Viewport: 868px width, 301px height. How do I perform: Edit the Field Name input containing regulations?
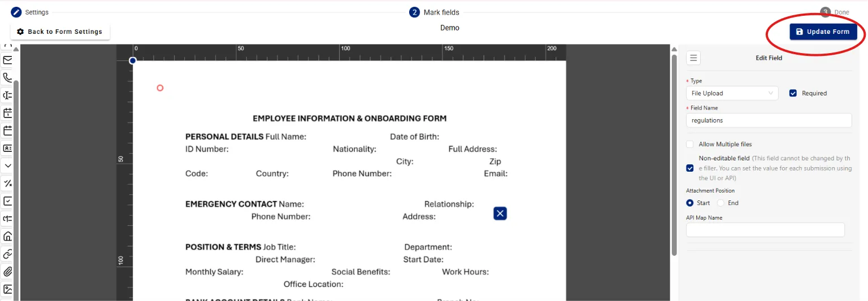(769, 120)
